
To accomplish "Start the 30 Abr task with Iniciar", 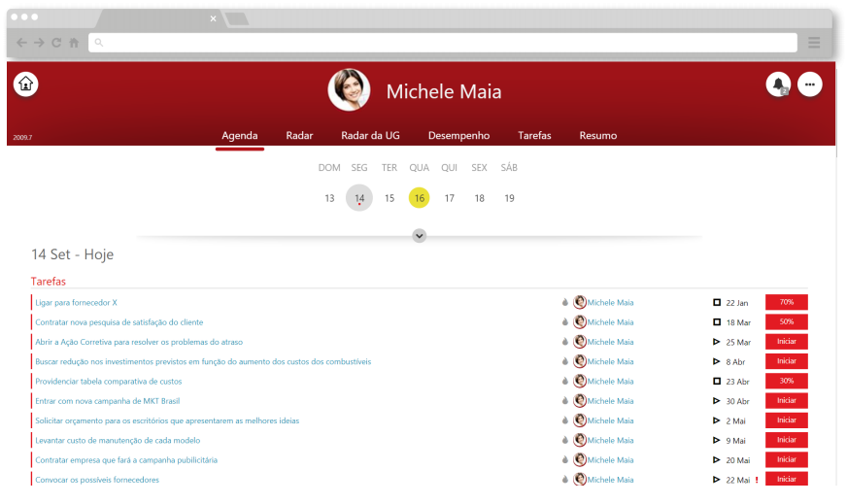I will 787,400.
